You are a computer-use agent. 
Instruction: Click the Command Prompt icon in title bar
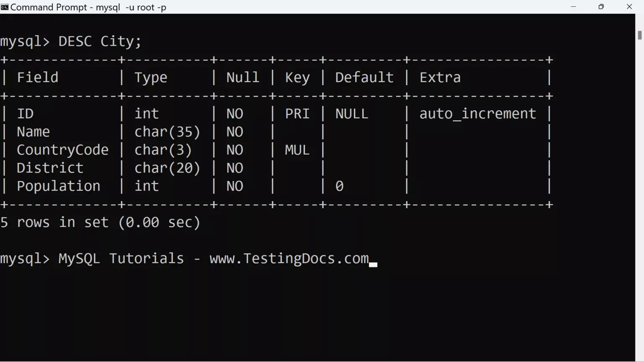click(5, 7)
